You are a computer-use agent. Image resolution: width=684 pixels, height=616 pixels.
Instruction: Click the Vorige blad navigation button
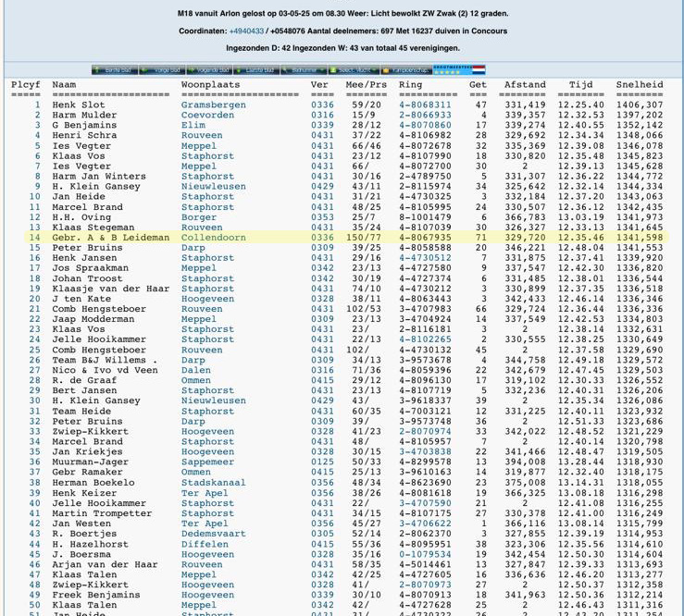click(162, 69)
